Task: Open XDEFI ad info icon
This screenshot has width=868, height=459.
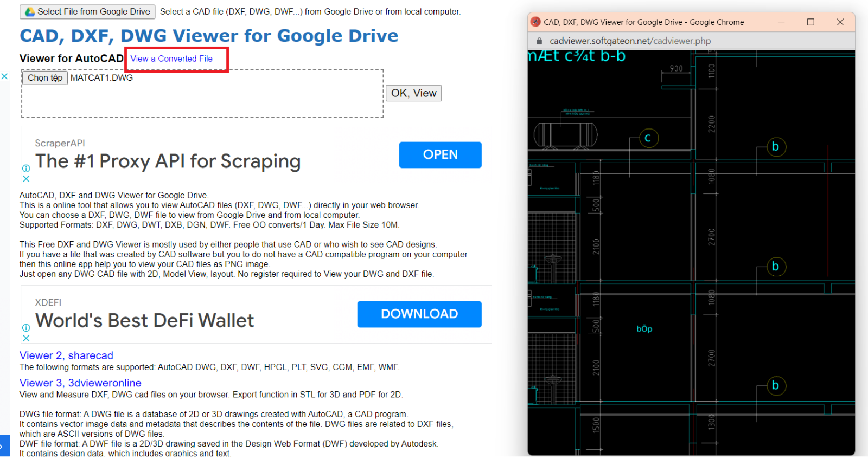Action: [26, 328]
